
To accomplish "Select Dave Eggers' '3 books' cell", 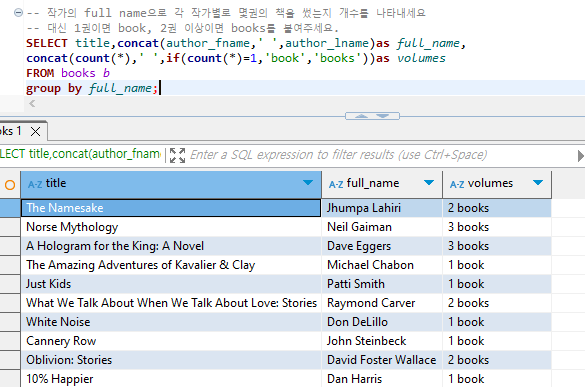I will [497, 246].
